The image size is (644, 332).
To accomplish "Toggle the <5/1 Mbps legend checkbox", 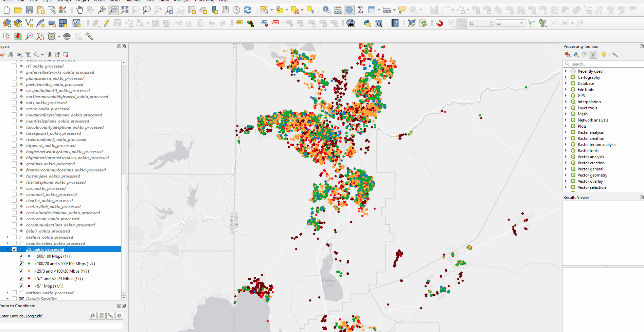I will coord(21,286).
